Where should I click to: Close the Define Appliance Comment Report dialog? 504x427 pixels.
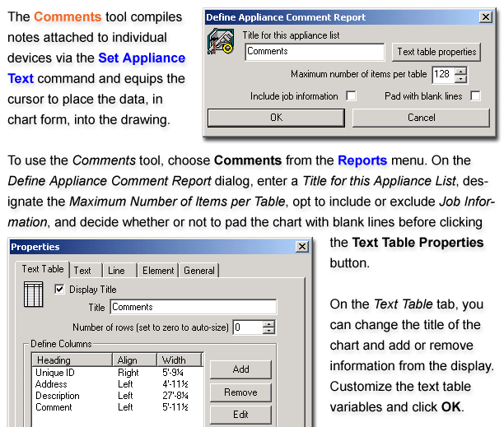486,17
